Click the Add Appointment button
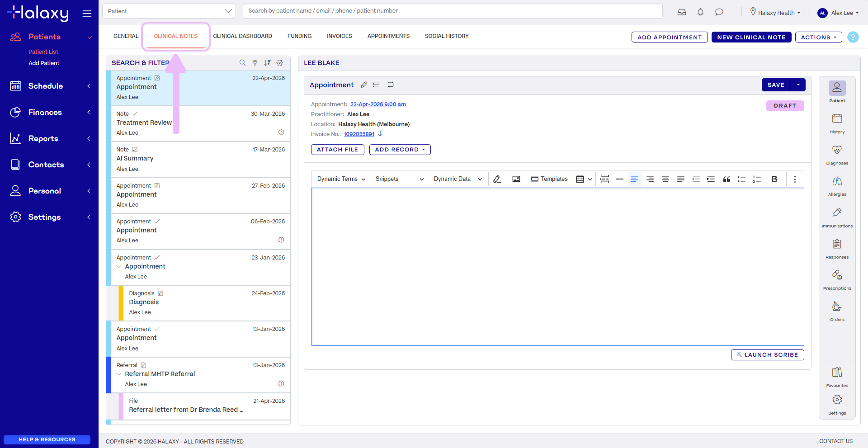The image size is (868, 448). [670, 37]
